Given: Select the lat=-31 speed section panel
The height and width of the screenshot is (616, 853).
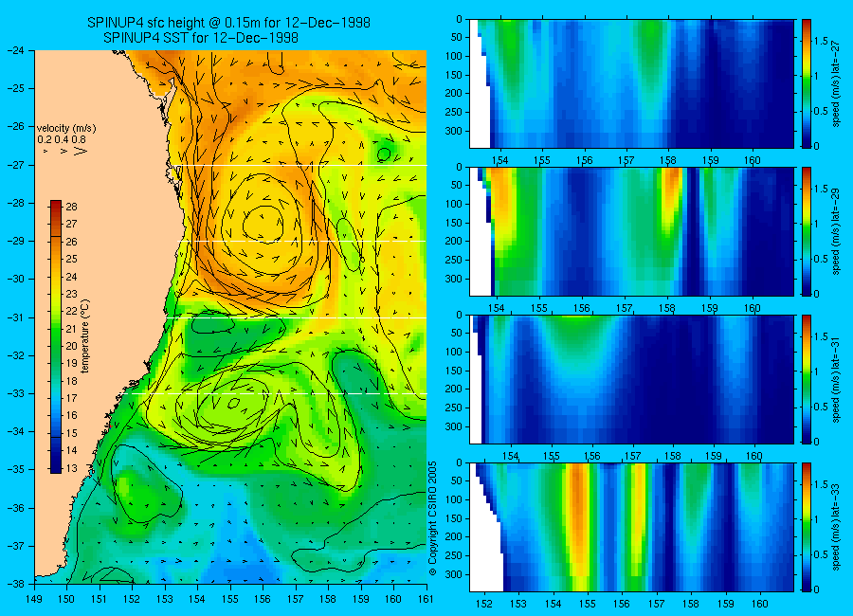Looking at the screenshot, I should coord(631,379).
